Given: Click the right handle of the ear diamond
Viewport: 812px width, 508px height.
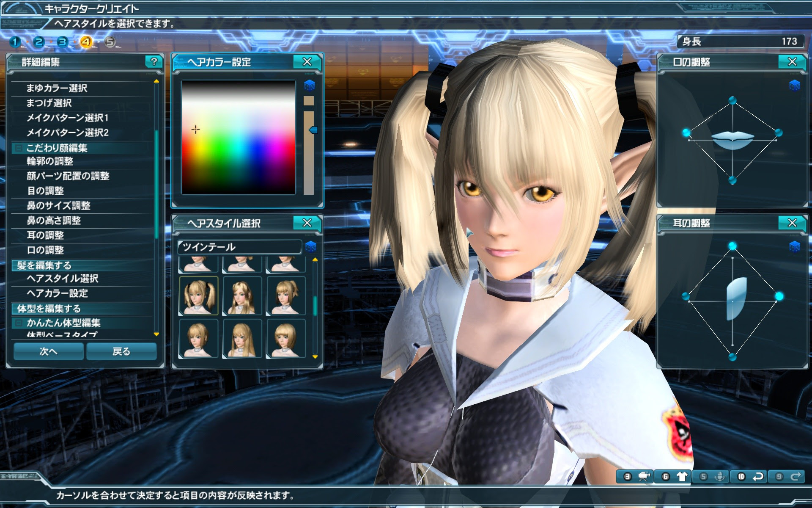Looking at the screenshot, I should [779, 296].
